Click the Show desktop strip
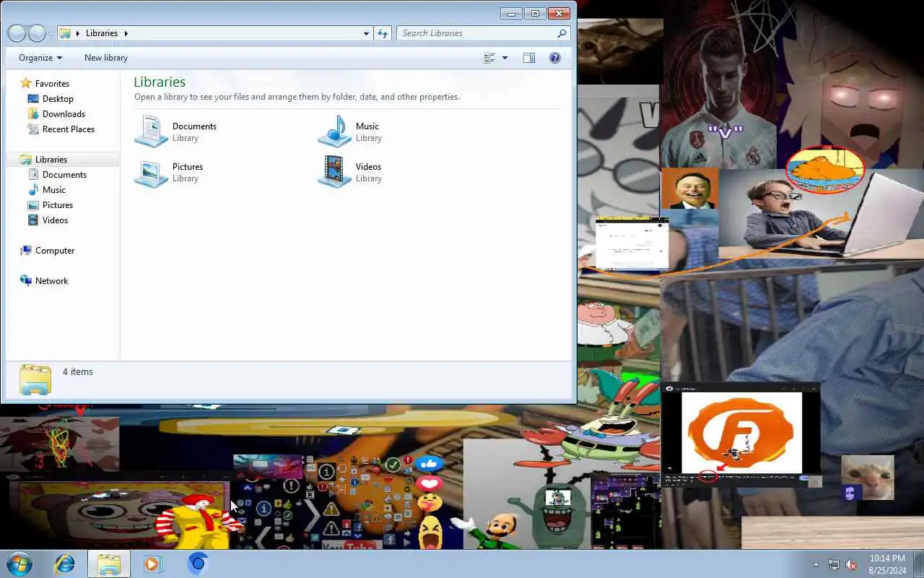The image size is (924, 578). click(918, 564)
